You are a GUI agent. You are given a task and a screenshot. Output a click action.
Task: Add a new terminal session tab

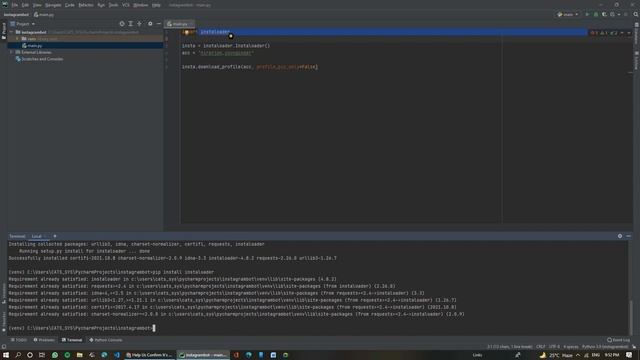click(55, 236)
